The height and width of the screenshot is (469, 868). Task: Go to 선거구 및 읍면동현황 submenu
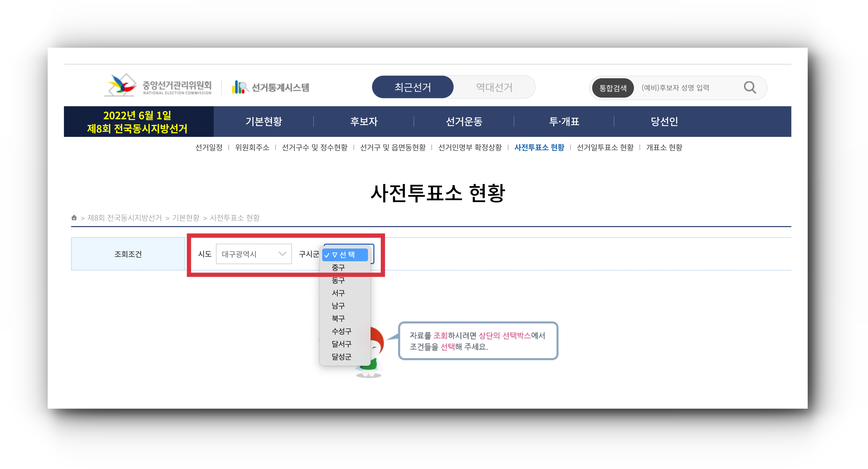(392, 147)
